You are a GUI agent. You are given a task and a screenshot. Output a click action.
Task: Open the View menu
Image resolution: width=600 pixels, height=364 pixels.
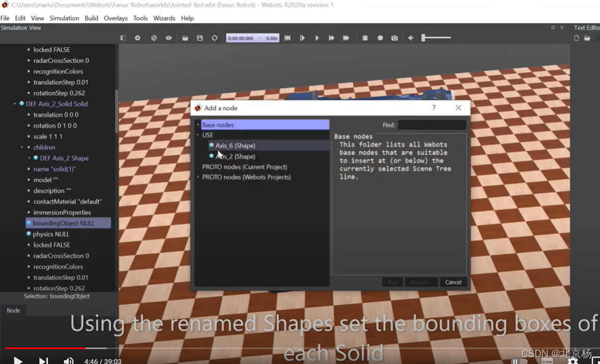point(37,18)
